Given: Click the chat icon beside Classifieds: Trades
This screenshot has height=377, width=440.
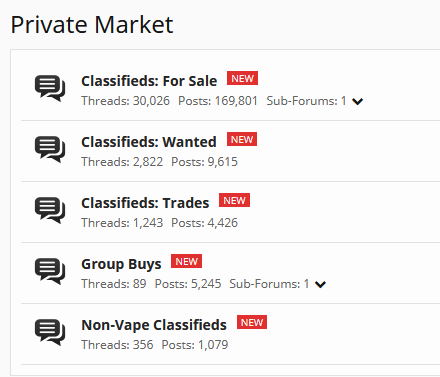Looking at the screenshot, I should click(50, 210).
